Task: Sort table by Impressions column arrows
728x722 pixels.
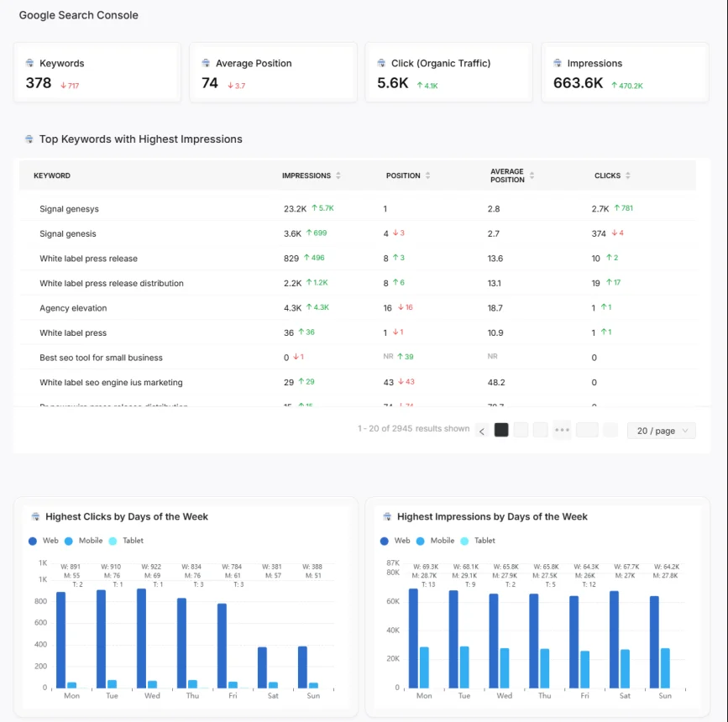Action: 338,176
